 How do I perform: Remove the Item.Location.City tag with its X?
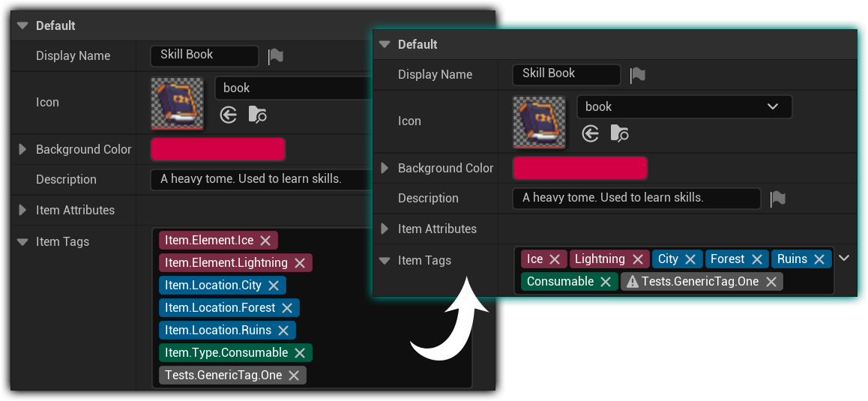[274, 286]
